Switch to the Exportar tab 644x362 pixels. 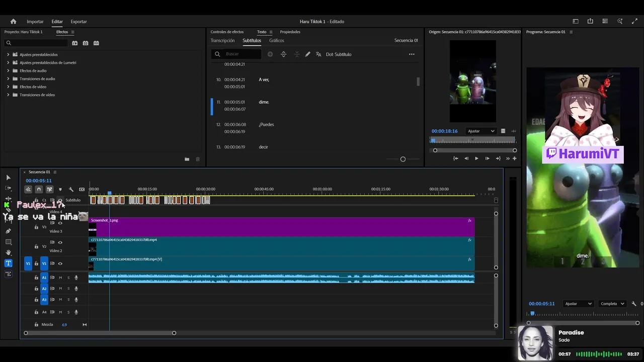[x=78, y=22]
